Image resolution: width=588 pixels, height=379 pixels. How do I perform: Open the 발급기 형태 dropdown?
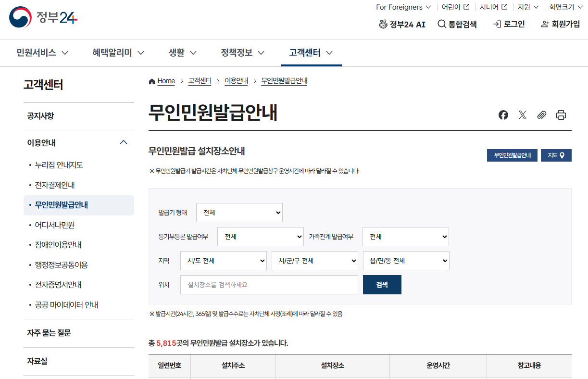click(x=239, y=212)
